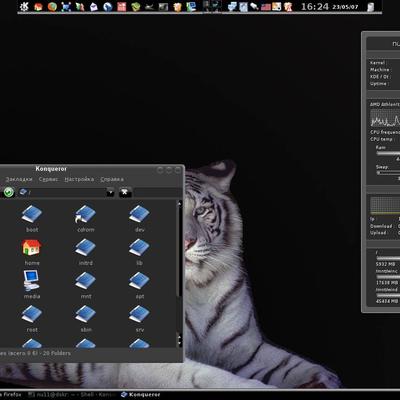Open the Сервис menu
Viewport: 400px width, 400px height.
coord(48,179)
